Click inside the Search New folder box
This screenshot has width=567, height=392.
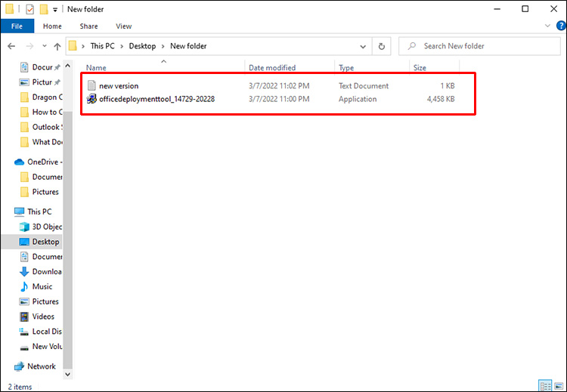coord(479,46)
